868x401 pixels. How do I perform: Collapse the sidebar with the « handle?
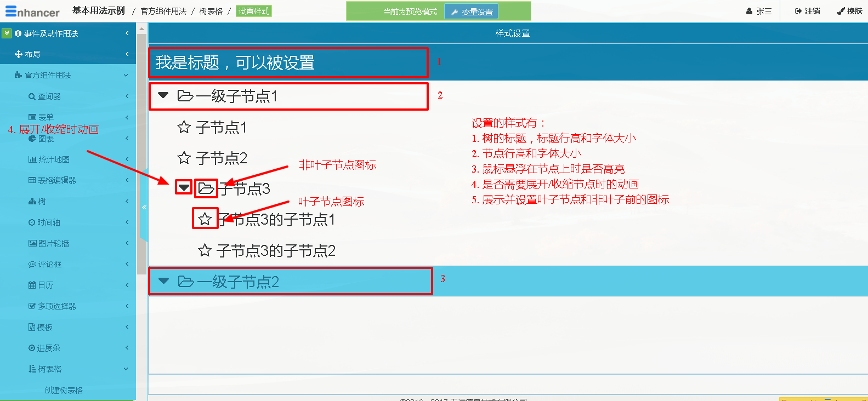pos(144,207)
